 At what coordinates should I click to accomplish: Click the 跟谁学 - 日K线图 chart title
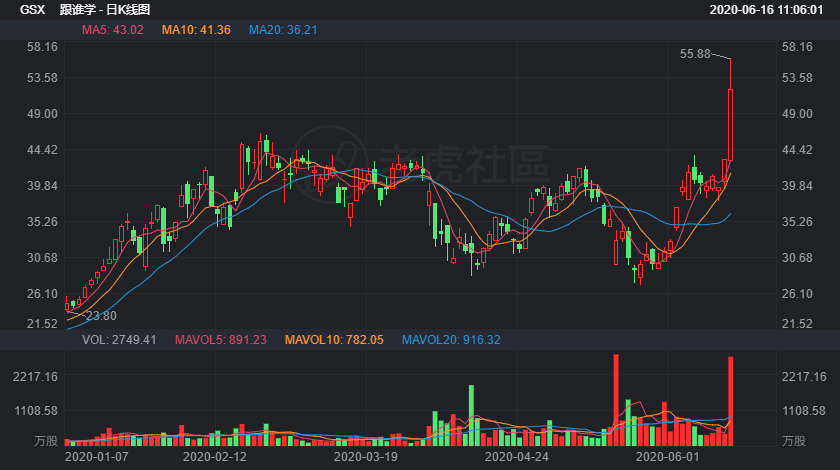[x=105, y=10]
